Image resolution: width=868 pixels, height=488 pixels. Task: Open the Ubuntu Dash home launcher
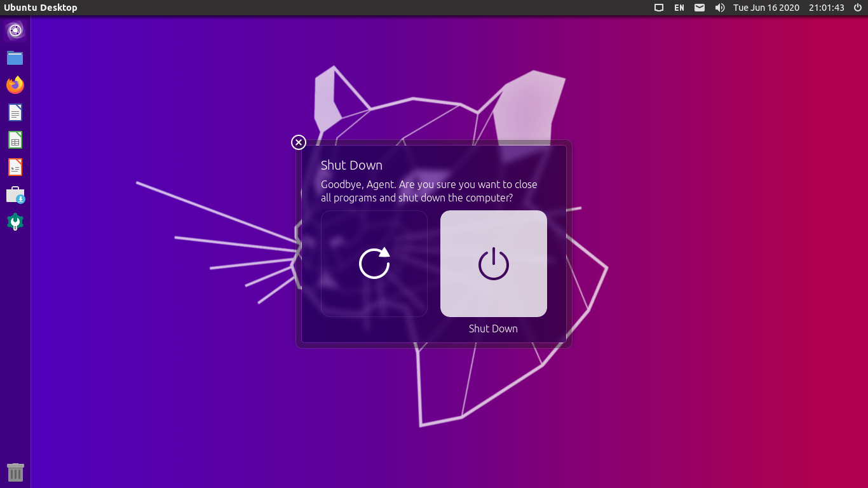[x=15, y=30]
